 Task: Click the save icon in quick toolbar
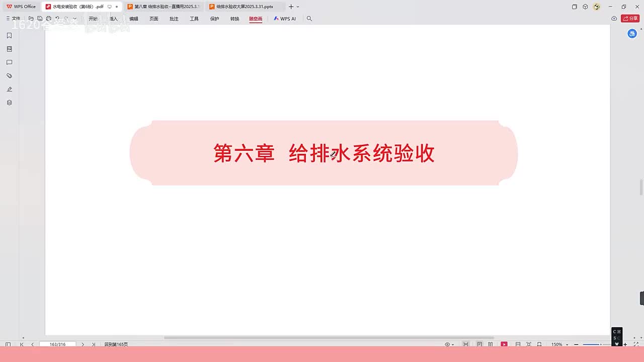click(x=40, y=19)
